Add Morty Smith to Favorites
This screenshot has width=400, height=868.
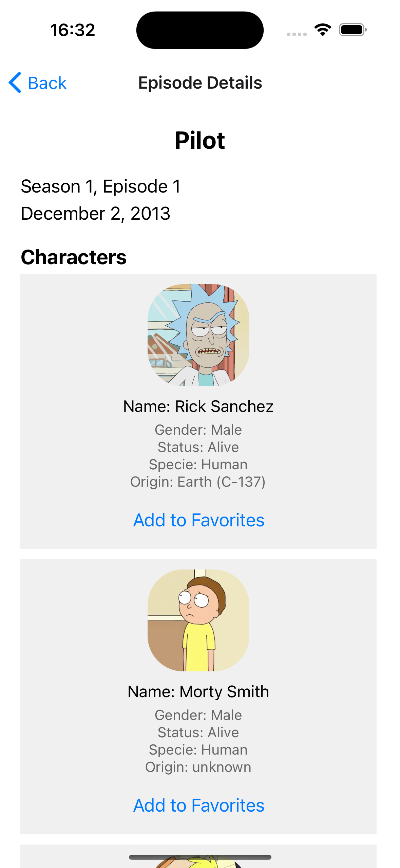pos(198,805)
